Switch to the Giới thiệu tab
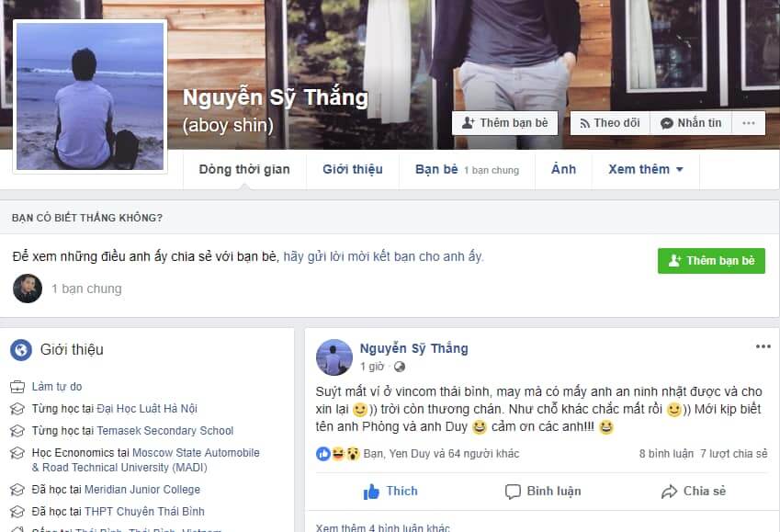The height and width of the screenshot is (532, 780). point(353,170)
